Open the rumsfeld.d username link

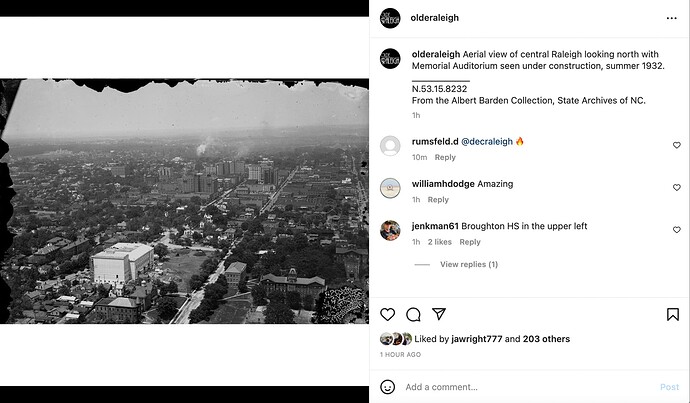[435, 141]
